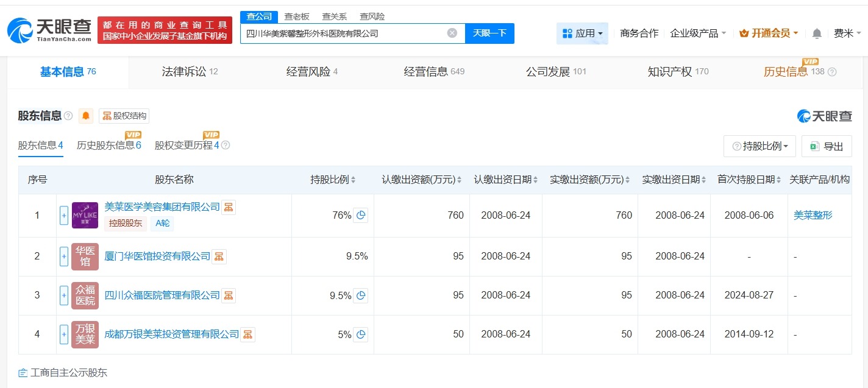Click the company name search input field
868x388 pixels.
[344, 34]
